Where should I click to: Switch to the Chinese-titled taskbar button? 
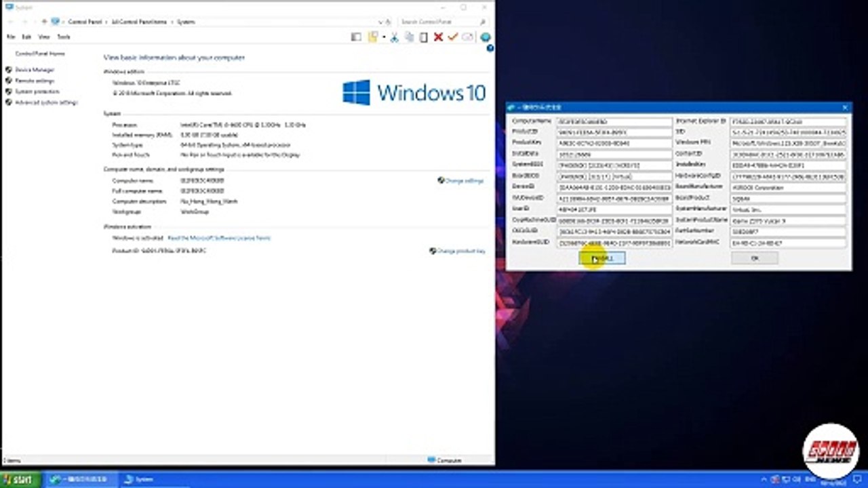tap(81, 480)
